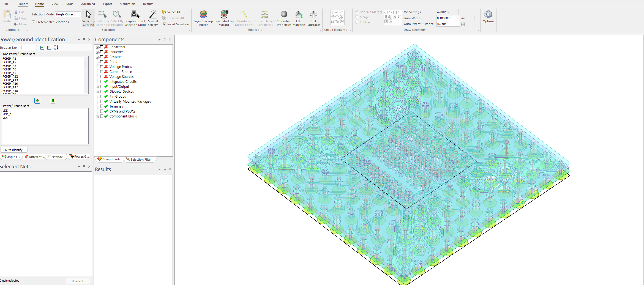Toggle Preserve Net Selections checkbox

[34, 22]
